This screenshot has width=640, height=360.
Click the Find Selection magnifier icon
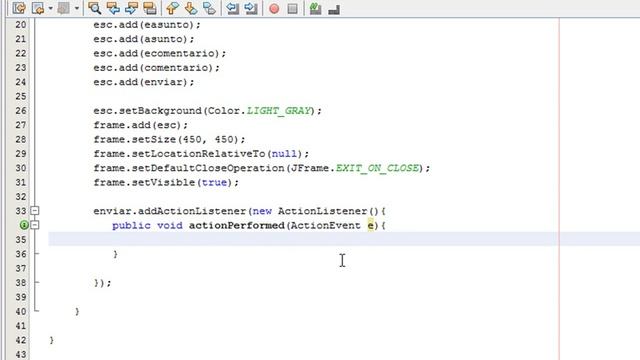click(94, 8)
